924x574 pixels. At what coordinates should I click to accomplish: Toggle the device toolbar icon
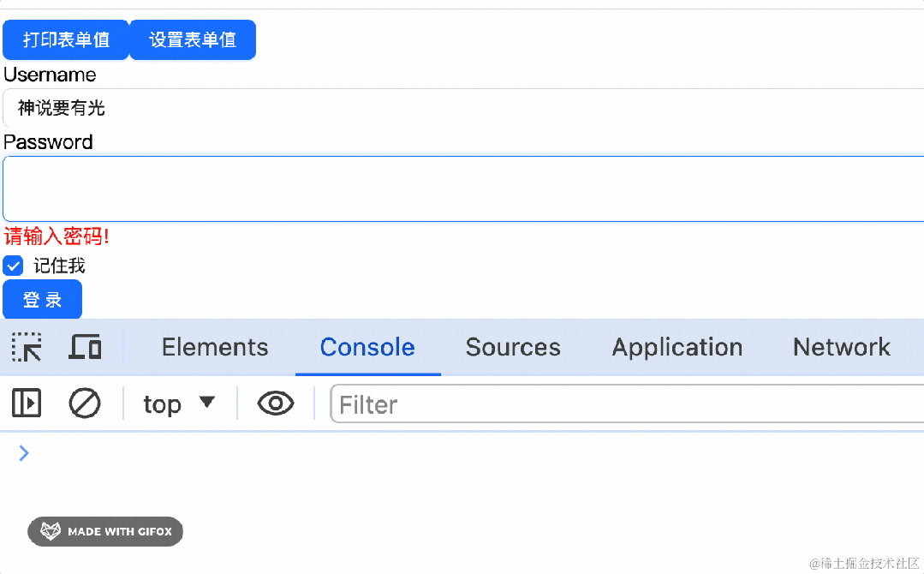point(85,347)
